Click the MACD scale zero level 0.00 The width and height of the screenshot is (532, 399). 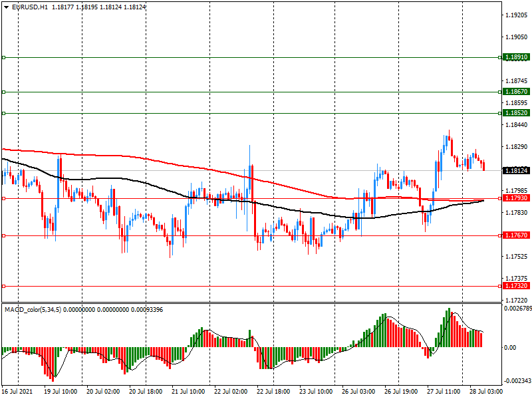510,348
